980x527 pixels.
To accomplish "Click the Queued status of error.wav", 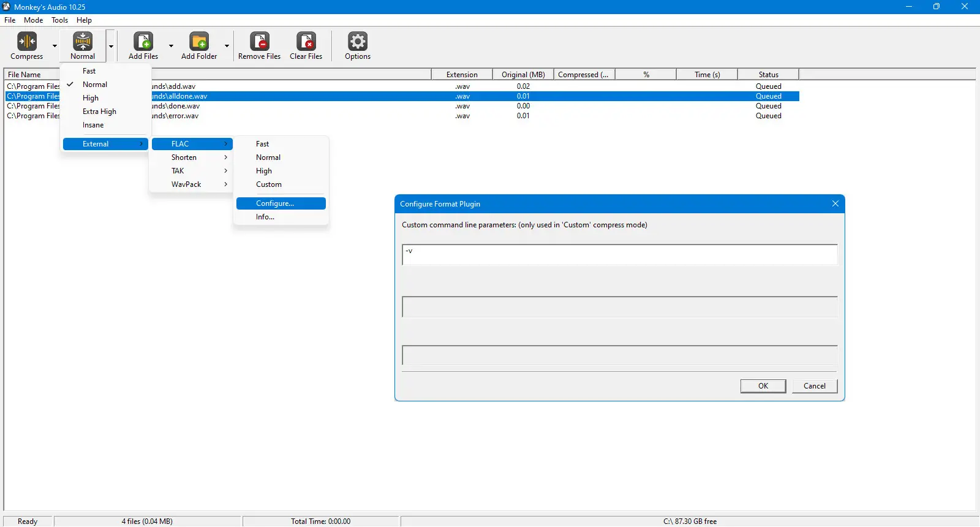I will coord(769,116).
